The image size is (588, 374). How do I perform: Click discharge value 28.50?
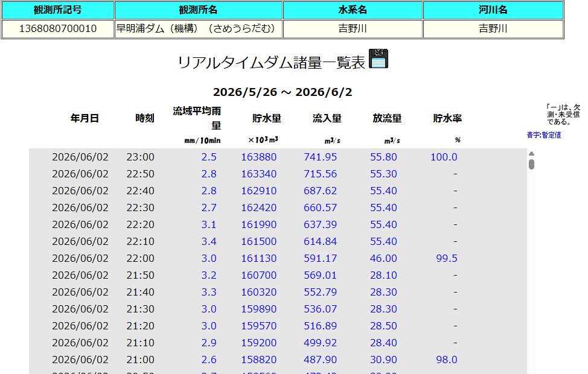pos(383,326)
